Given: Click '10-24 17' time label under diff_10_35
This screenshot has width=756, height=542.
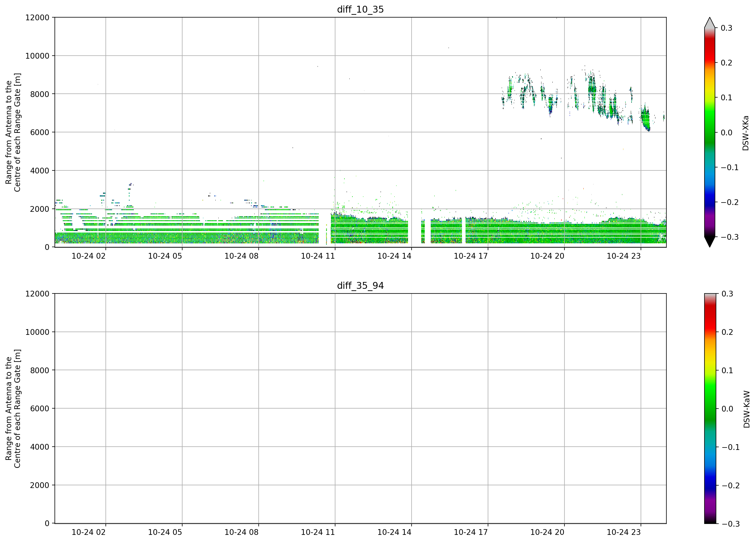Looking at the screenshot, I should 471,256.
